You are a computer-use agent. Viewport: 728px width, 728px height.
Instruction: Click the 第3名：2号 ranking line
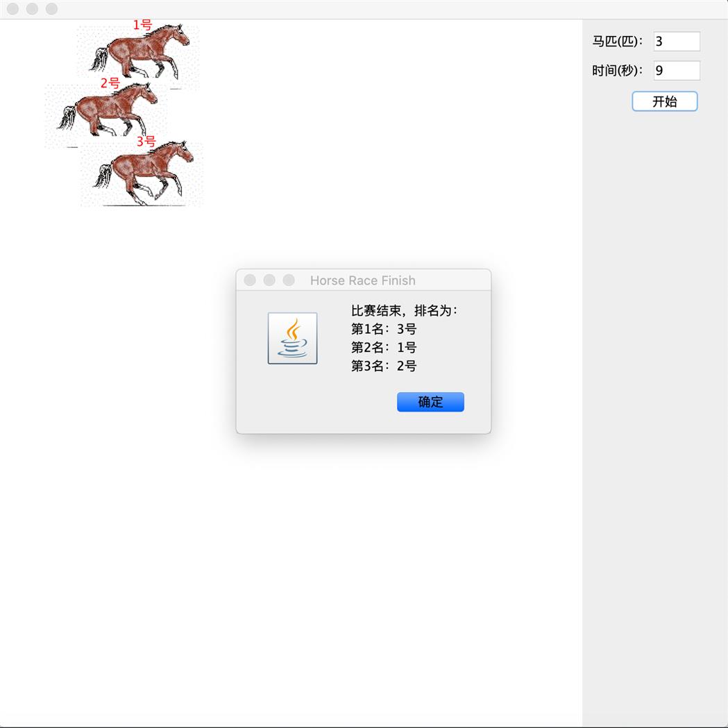[x=384, y=366]
